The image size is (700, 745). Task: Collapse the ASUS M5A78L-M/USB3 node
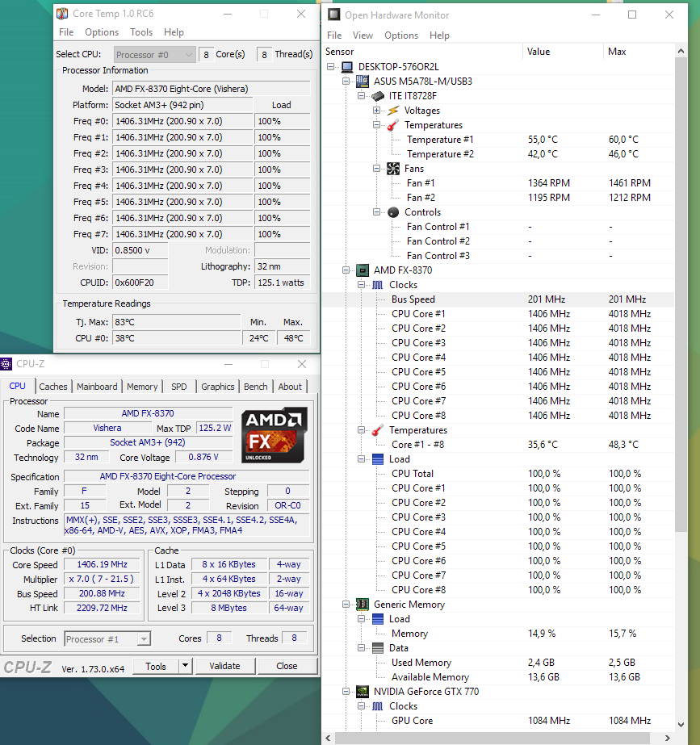(346, 82)
